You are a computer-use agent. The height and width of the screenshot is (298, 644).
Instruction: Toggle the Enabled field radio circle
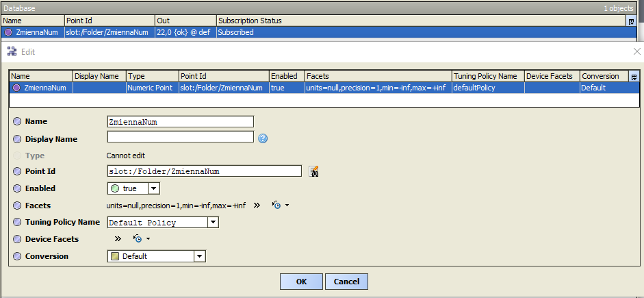pos(17,188)
